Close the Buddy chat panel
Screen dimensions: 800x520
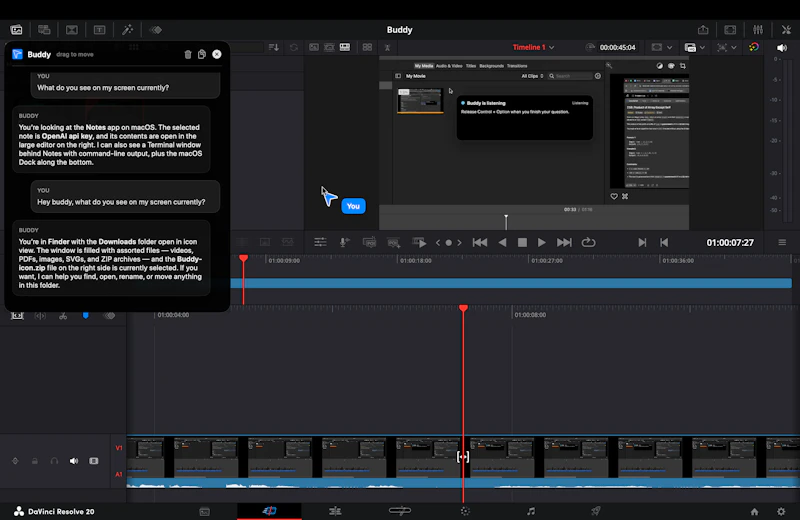click(217, 54)
